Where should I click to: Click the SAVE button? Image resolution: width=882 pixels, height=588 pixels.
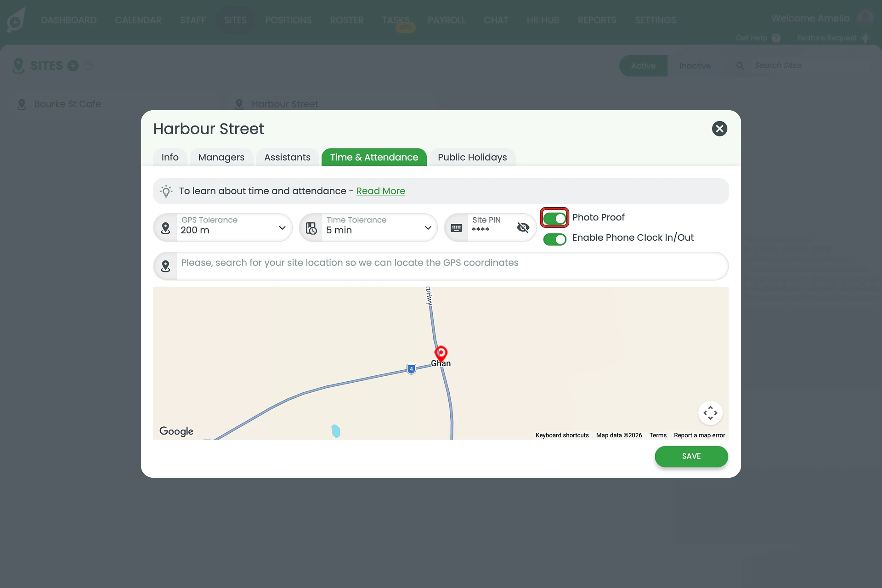pyautogui.click(x=691, y=456)
